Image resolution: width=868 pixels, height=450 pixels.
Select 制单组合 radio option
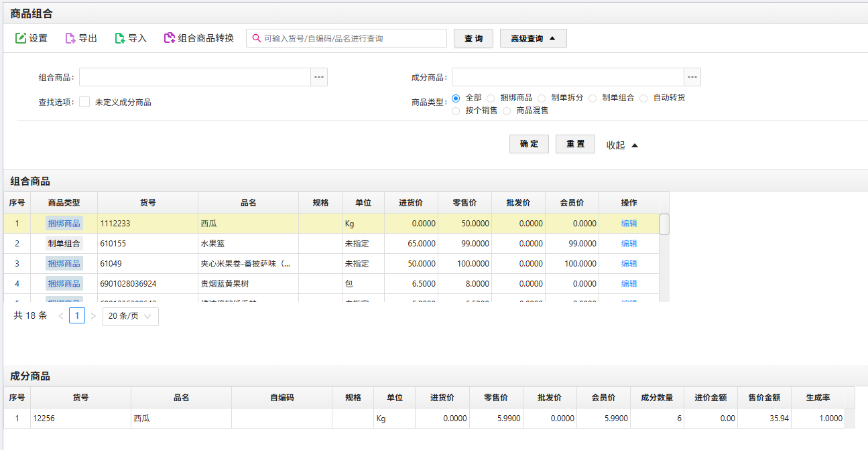tap(593, 98)
